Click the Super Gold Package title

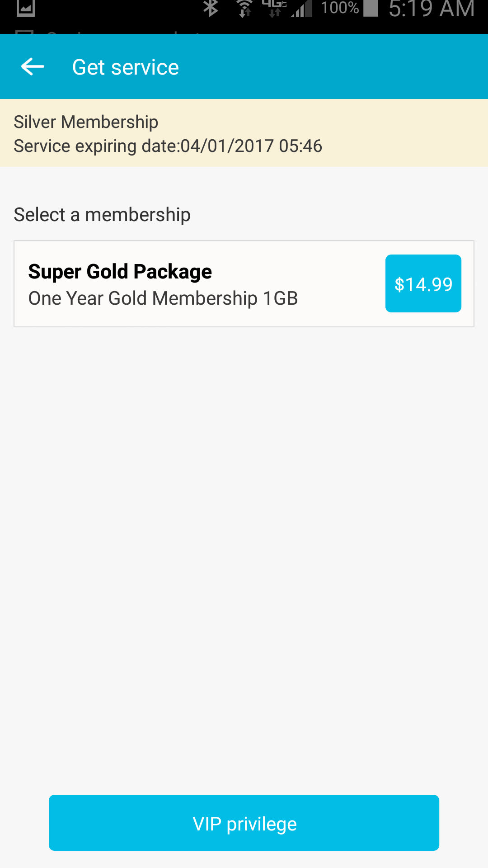click(120, 272)
